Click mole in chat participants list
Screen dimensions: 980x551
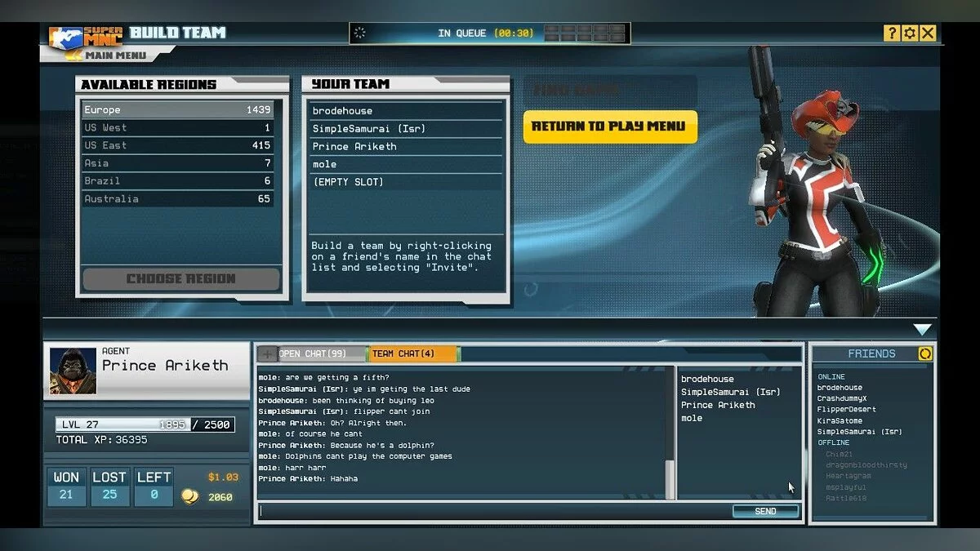coord(692,418)
